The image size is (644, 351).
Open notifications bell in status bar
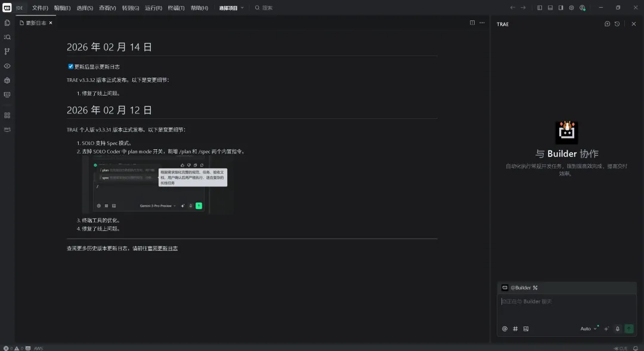636,348
